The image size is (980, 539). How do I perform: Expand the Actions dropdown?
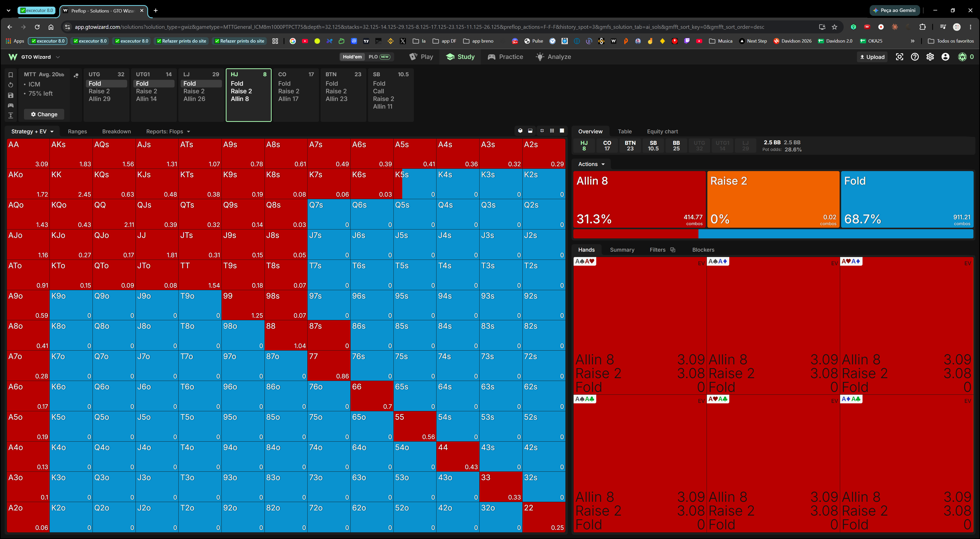coord(591,164)
